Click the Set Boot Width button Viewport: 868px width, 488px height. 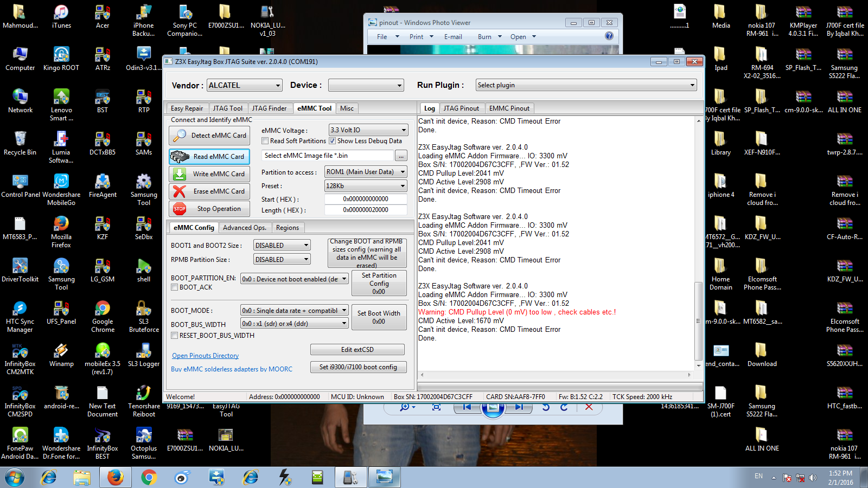point(379,317)
